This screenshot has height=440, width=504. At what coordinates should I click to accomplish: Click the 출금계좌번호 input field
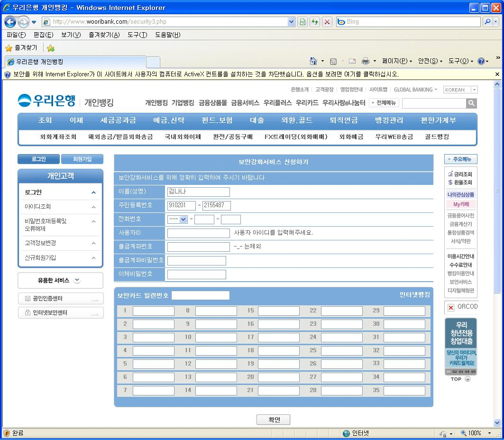tap(198, 247)
